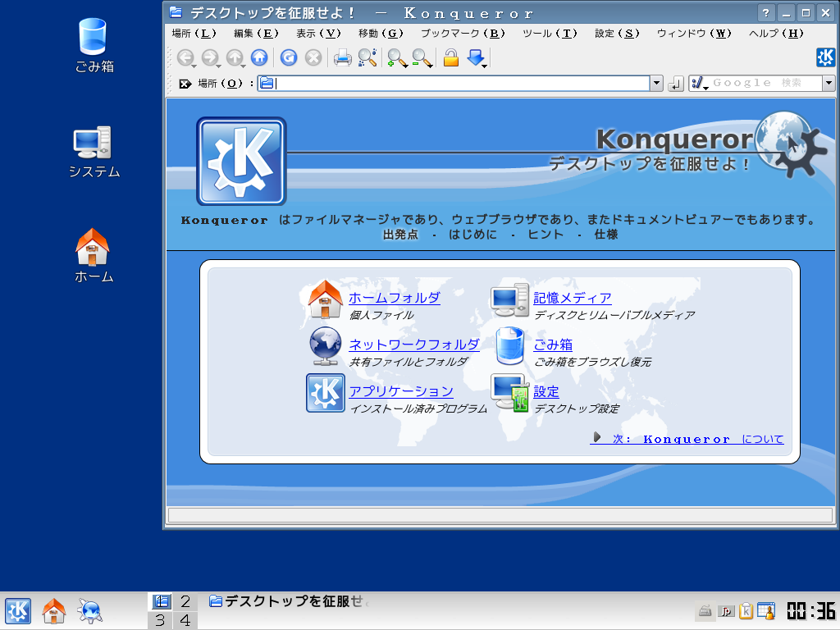
Task: Click the globe icon beside ネットワークフォルダ
Action: point(325,346)
